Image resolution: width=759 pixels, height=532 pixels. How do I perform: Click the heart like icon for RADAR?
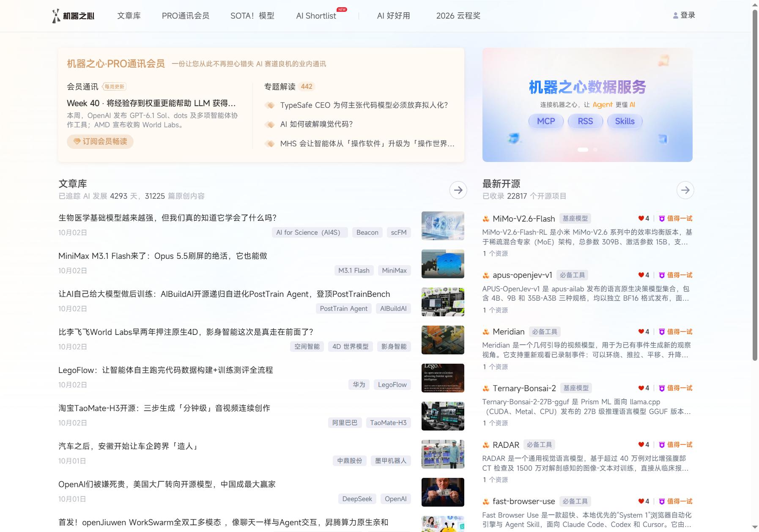pos(641,445)
